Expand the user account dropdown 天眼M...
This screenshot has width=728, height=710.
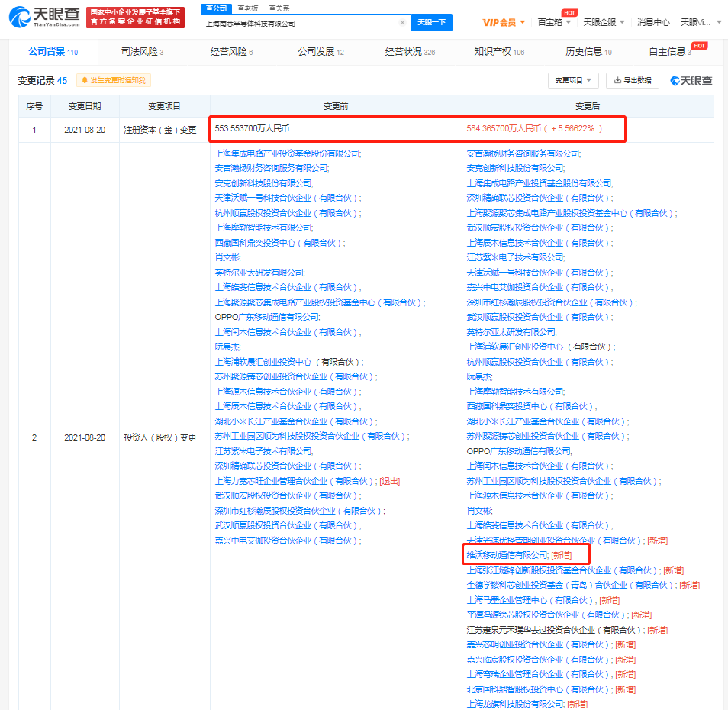(x=701, y=22)
